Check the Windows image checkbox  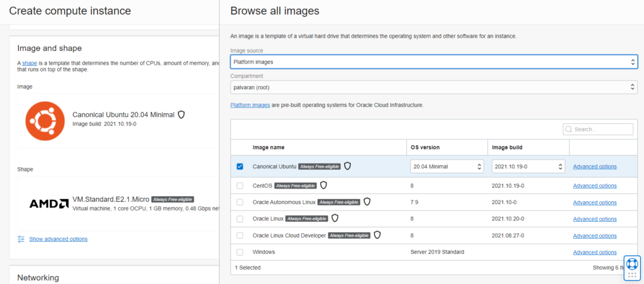240,252
